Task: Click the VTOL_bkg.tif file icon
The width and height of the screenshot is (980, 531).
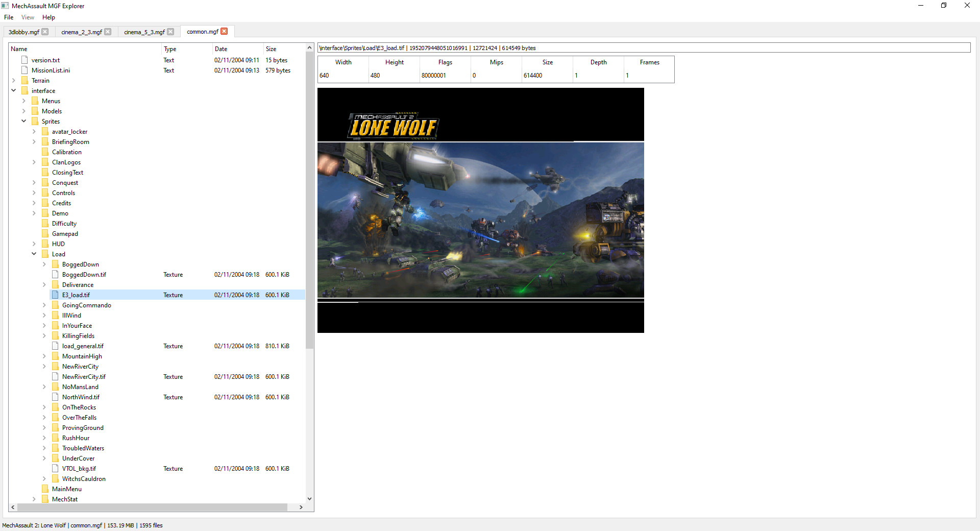Action: tap(55, 469)
